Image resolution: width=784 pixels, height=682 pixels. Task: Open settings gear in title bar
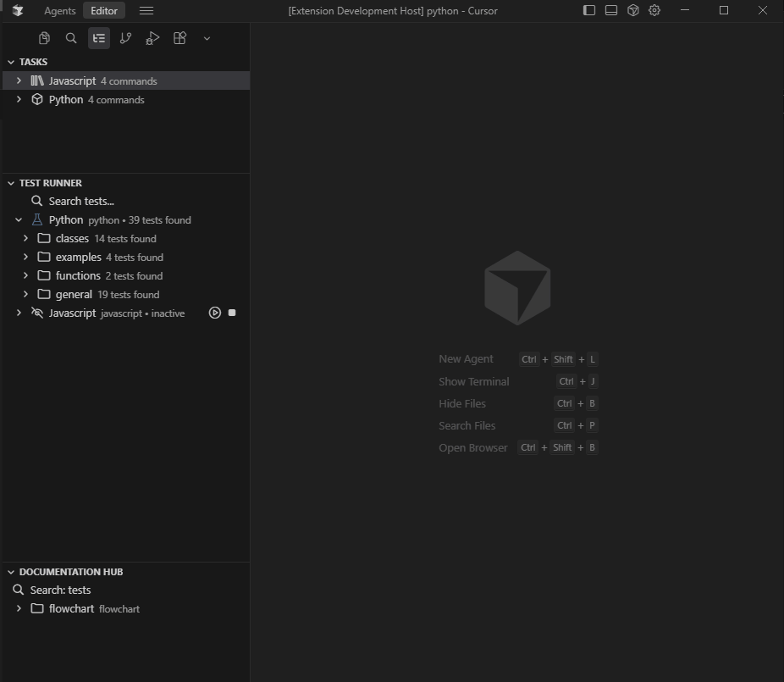[654, 10]
